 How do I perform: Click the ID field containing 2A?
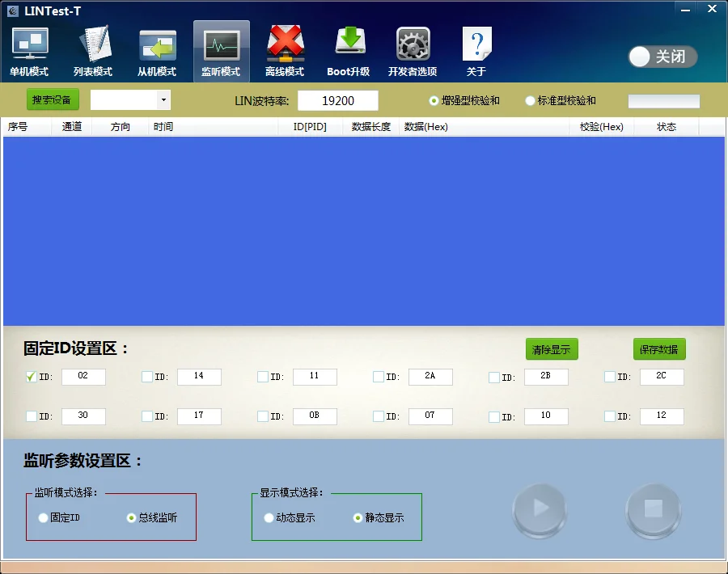(430, 377)
